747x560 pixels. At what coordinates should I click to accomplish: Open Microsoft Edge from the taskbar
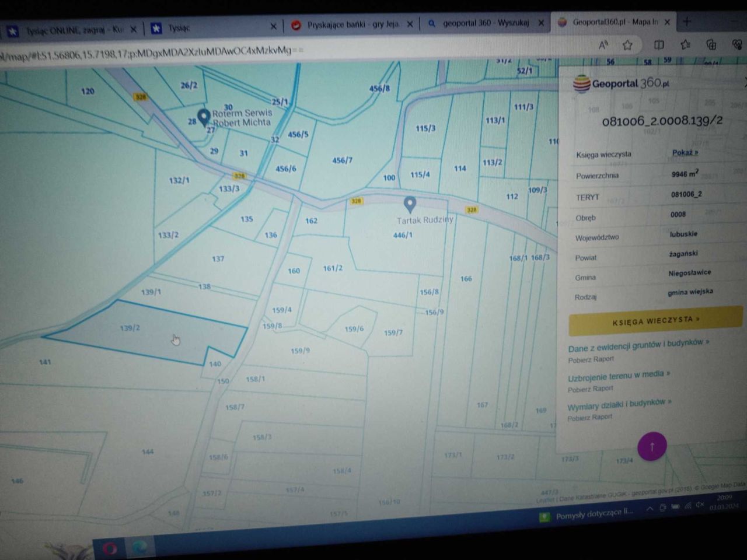pos(139,547)
